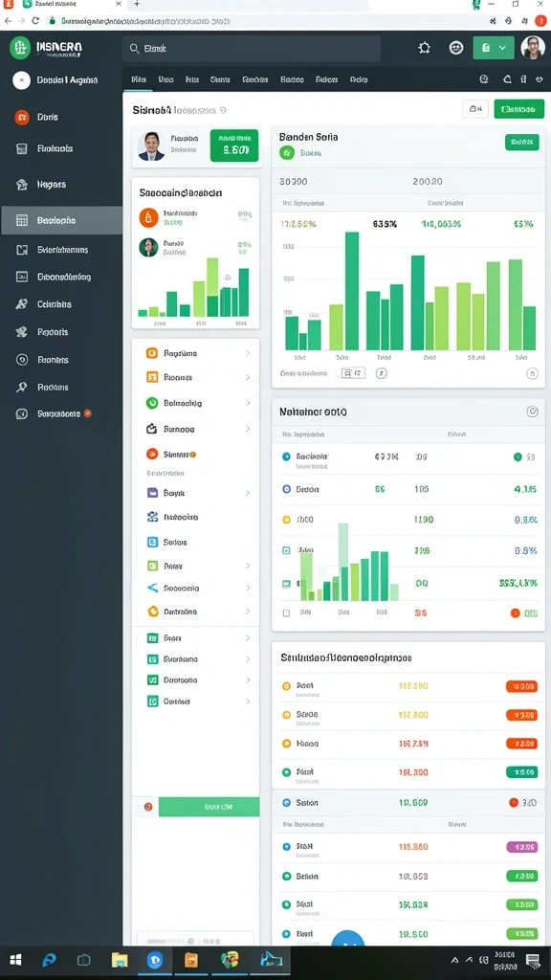The height and width of the screenshot is (980, 551).
Task: Open File Explorer from the Windows taskbar
Action: click(x=119, y=960)
